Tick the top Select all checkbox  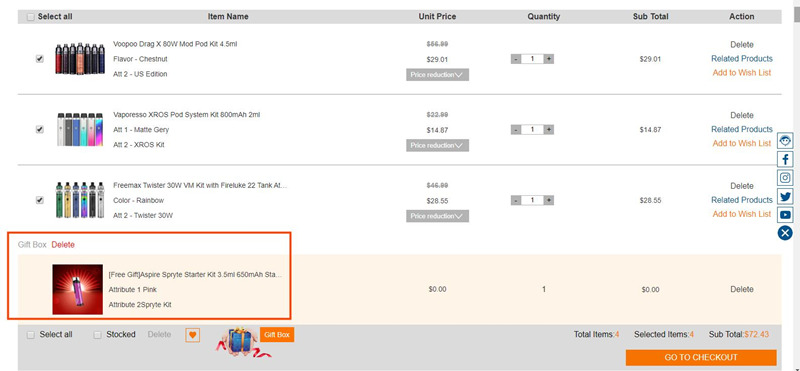31,17
